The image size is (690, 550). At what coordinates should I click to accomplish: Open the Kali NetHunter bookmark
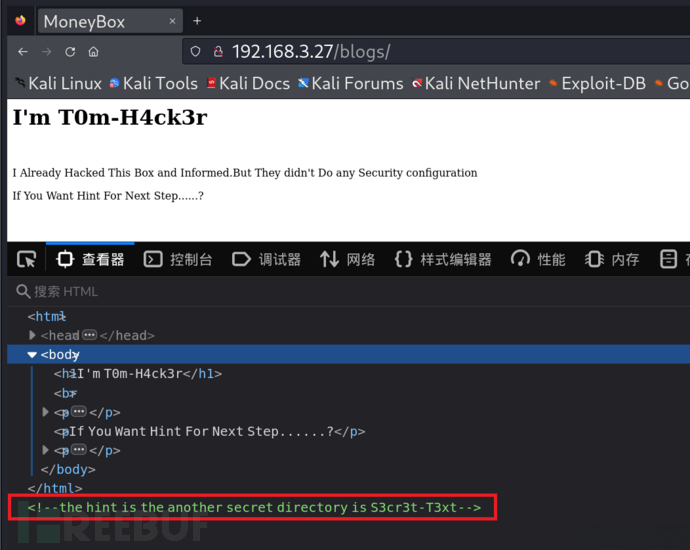(476, 83)
